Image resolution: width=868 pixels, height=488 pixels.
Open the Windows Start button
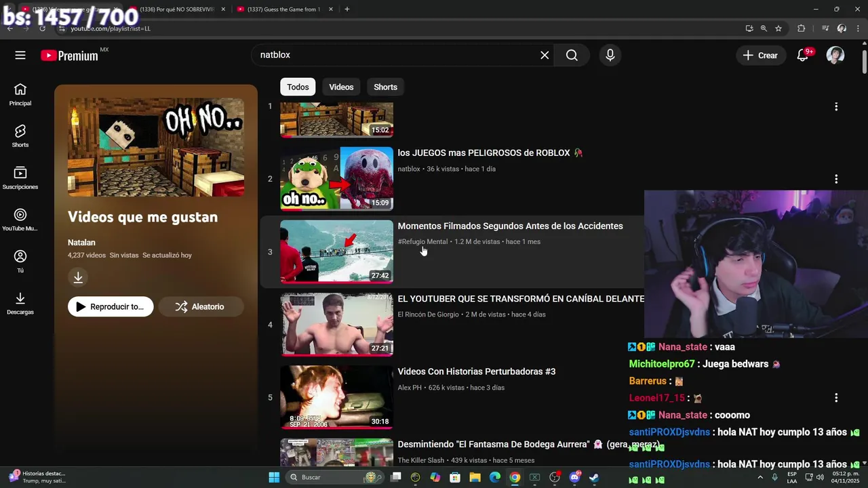coord(274,477)
